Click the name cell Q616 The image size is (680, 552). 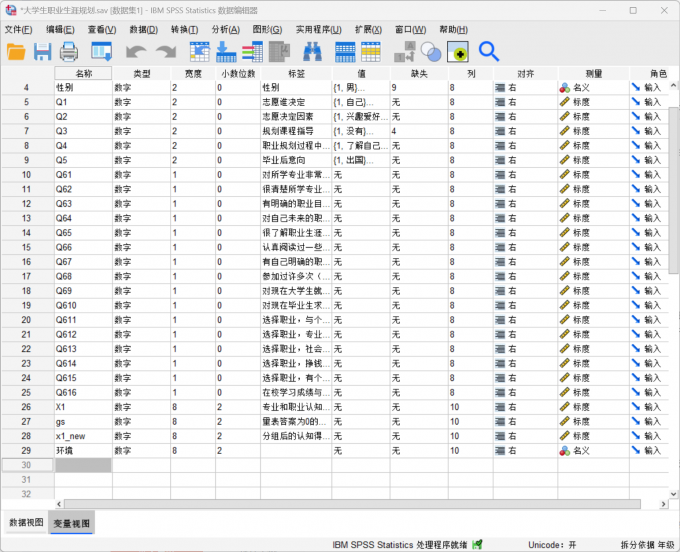click(83, 392)
